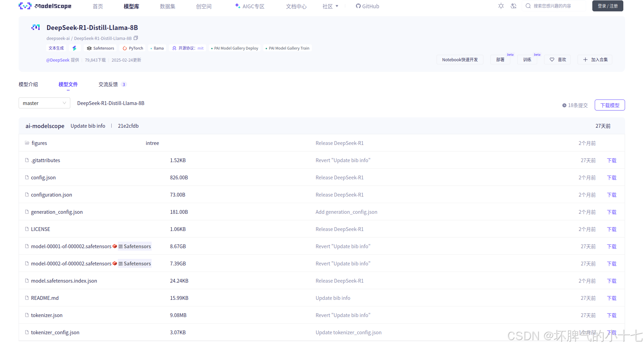Click the search magnifier icon

(x=528, y=6)
